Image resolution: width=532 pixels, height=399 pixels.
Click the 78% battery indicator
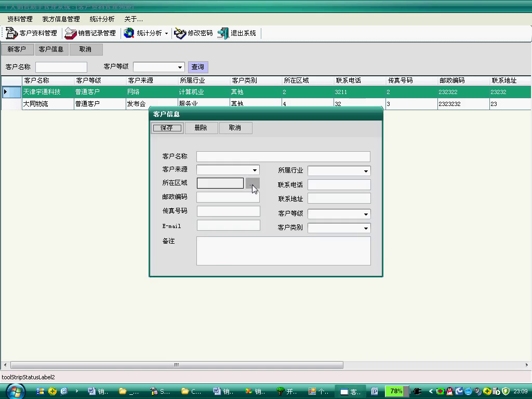coord(396,391)
